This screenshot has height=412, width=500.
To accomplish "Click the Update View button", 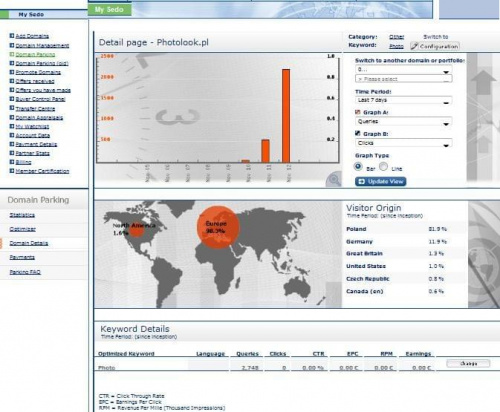I will 380,181.
